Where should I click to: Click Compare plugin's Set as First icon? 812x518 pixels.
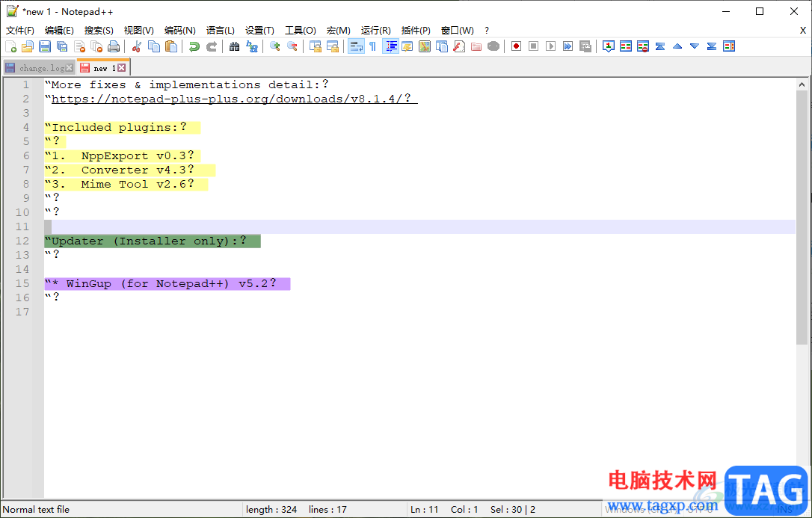pyautogui.click(x=609, y=46)
